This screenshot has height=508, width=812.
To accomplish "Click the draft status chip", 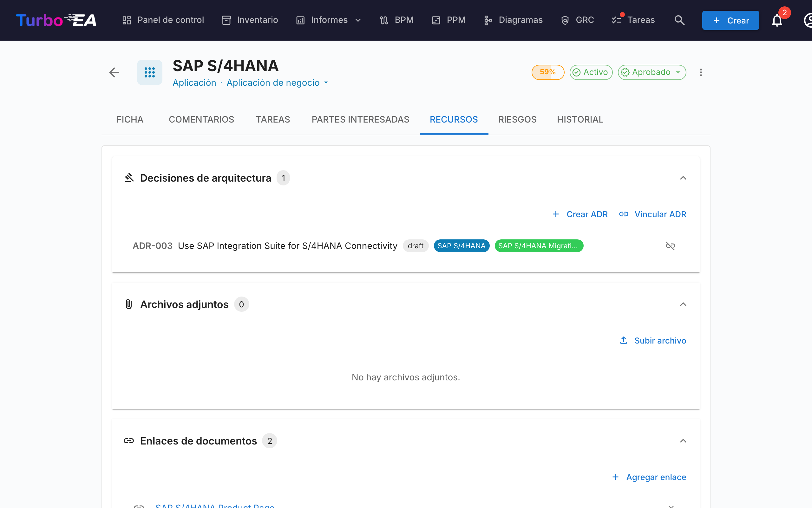I will (416, 246).
